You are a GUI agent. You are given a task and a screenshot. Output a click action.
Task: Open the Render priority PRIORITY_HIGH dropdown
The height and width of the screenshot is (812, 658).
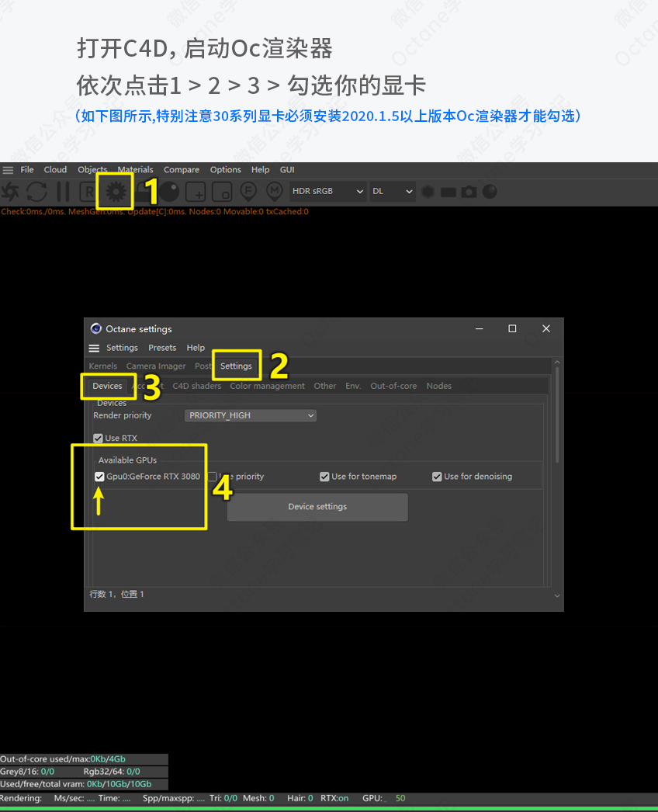tap(251, 415)
